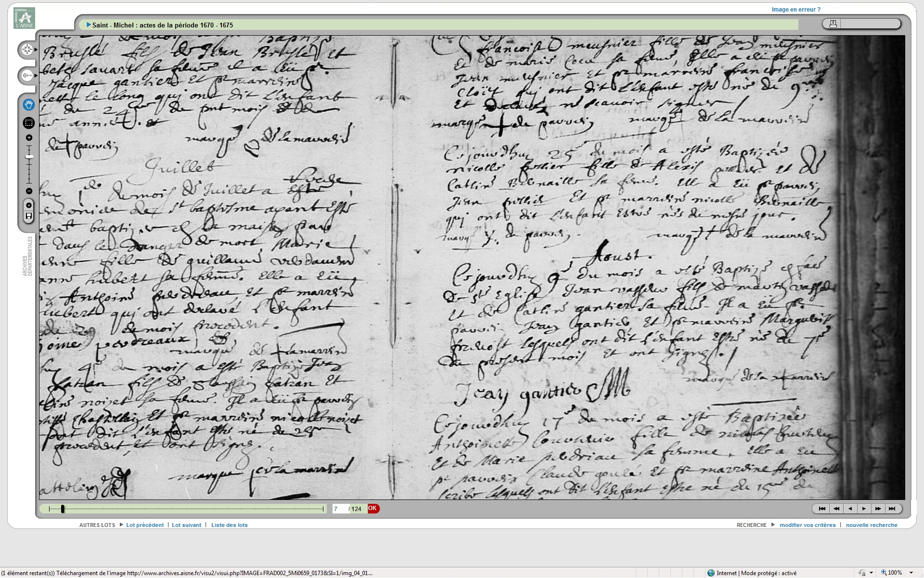The height and width of the screenshot is (578, 924).
Task: Open the compass navigation panel
Action: click(x=27, y=50)
